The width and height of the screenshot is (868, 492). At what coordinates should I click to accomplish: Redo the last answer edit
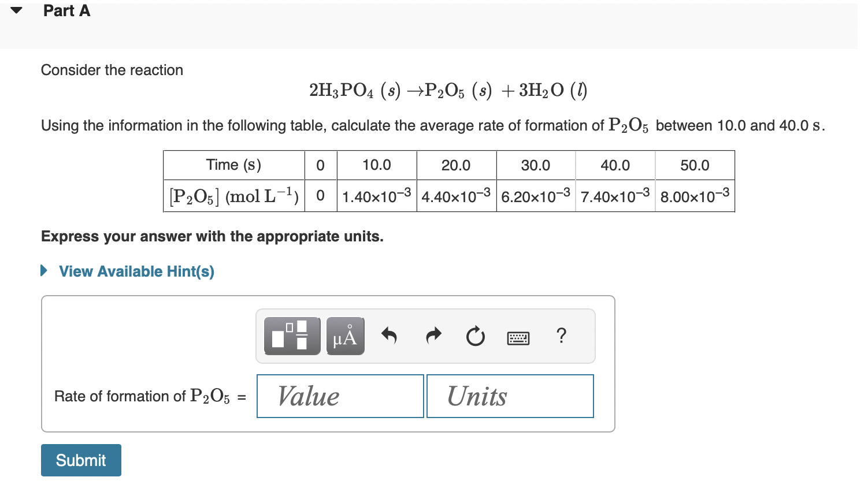[432, 336]
